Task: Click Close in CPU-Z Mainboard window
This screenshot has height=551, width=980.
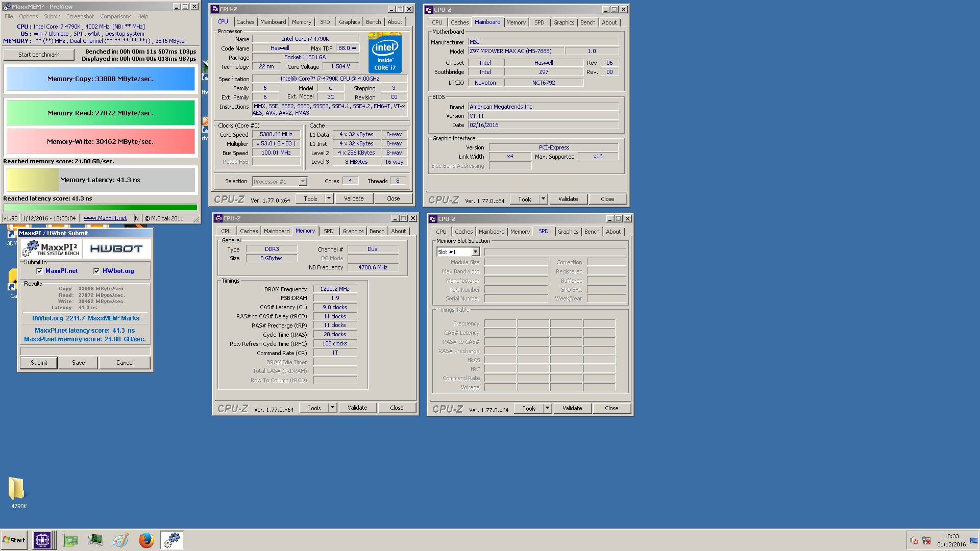Action: (607, 199)
